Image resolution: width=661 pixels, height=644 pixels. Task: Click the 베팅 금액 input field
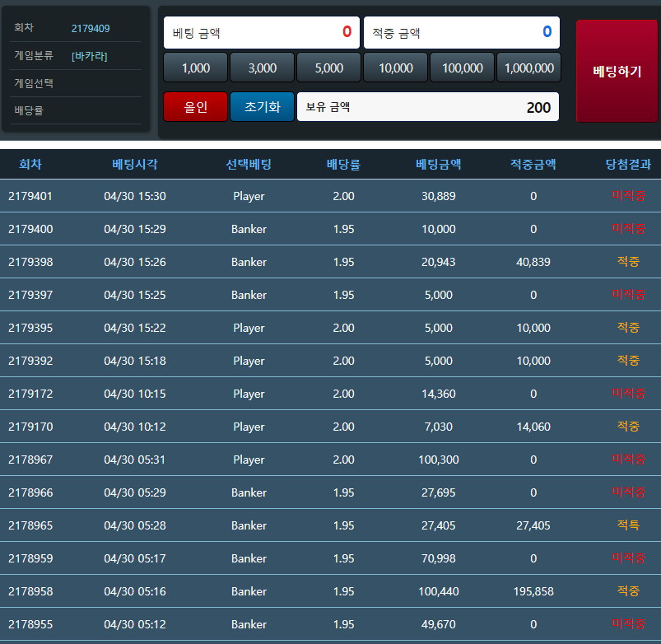click(x=261, y=33)
